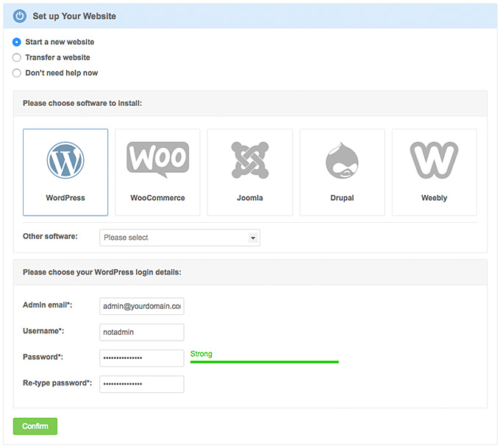Click the Admin email label
This screenshot has width=500, height=448.
click(48, 305)
